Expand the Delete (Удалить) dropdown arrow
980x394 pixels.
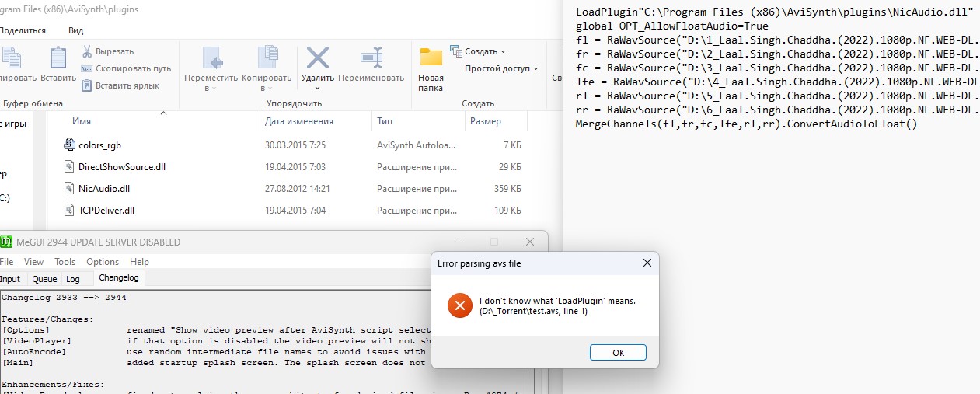click(317, 88)
